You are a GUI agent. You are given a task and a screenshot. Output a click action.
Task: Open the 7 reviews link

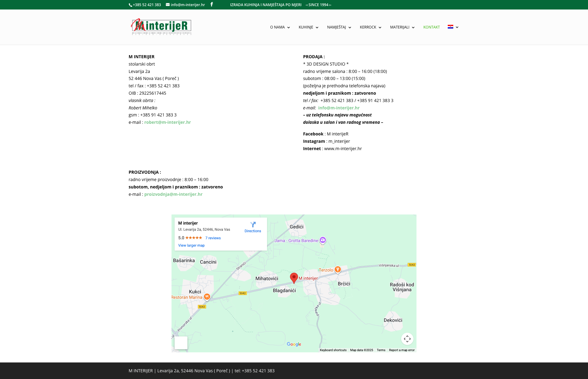213,238
